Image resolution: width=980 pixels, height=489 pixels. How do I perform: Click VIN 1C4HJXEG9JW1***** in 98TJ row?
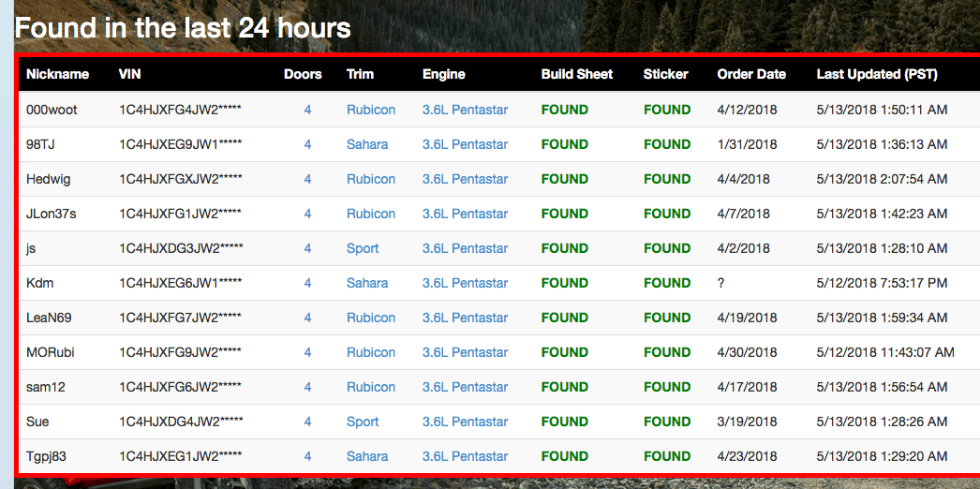180,144
